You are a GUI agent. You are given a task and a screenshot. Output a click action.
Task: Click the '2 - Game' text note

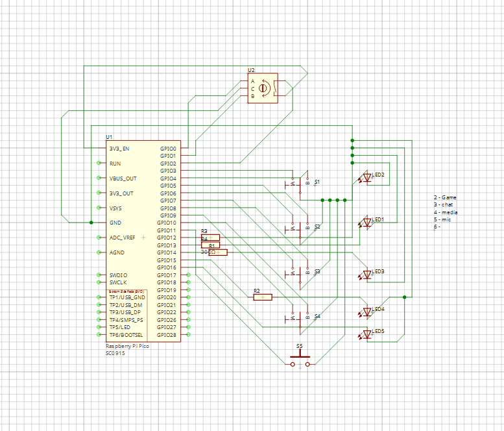pos(446,197)
